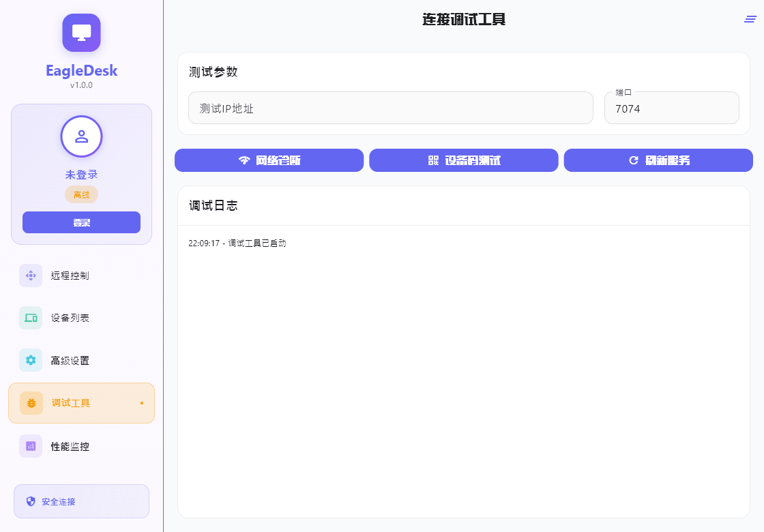The image size is (764, 532).
Task: Click the orange dot next to 调试工具
Action: (141, 403)
